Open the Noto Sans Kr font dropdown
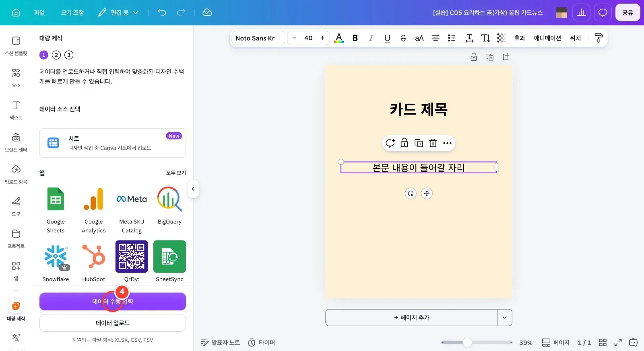Image resolution: width=644 pixels, height=351 pixels. (x=258, y=38)
